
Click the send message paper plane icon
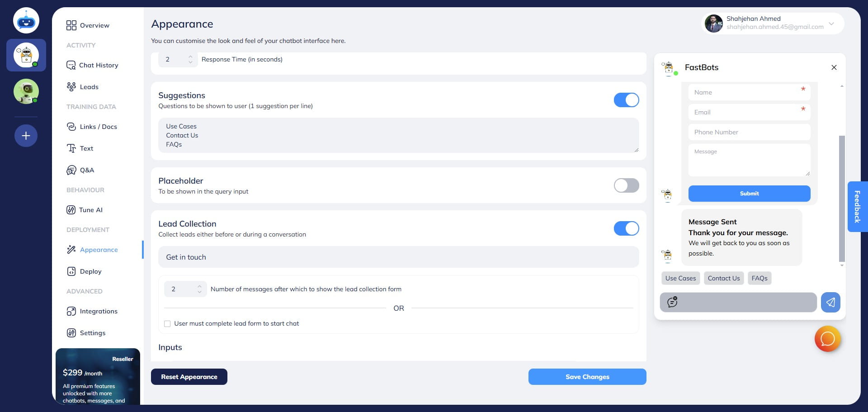[x=830, y=302]
